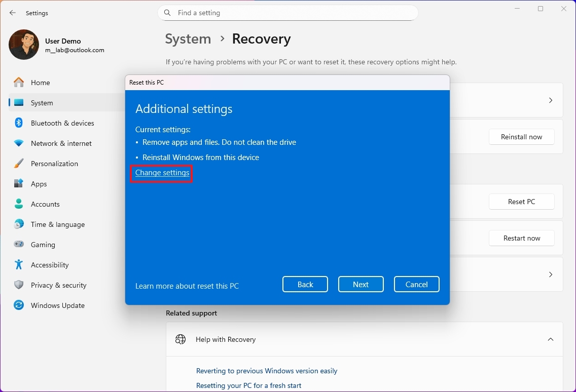The image size is (576, 392).
Task: Go to Time & language settings
Action: point(57,224)
